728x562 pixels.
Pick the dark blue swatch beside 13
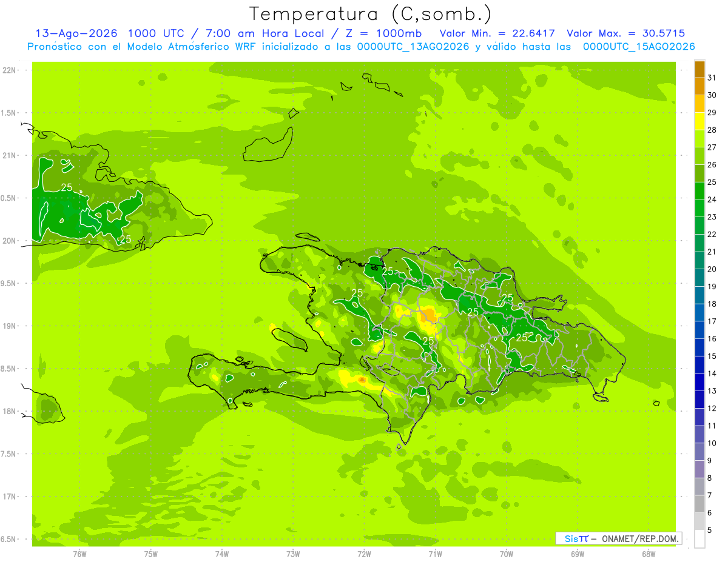tap(699, 382)
